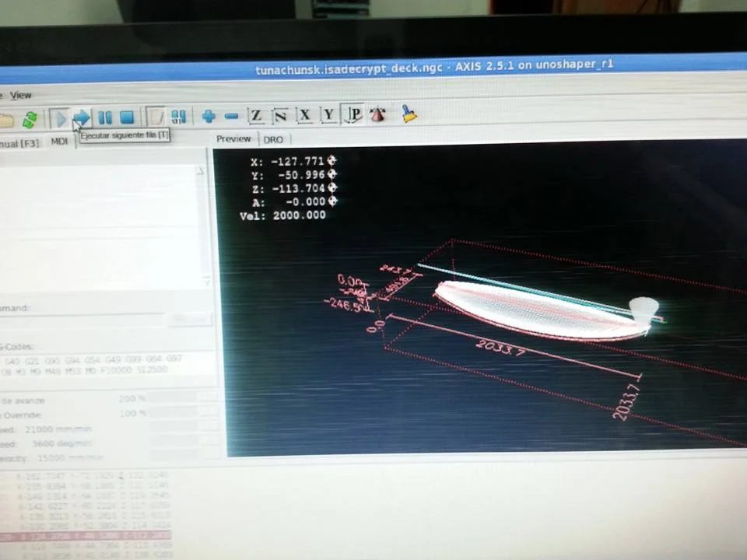747x560 pixels.
Task: Switch to the DRO tab
Action: (273, 139)
